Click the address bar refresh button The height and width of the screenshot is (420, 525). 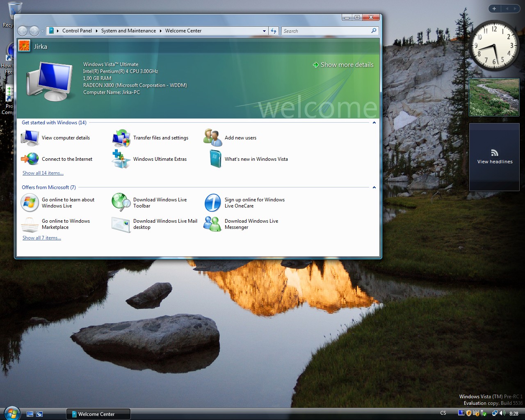pyautogui.click(x=274, y=31)
